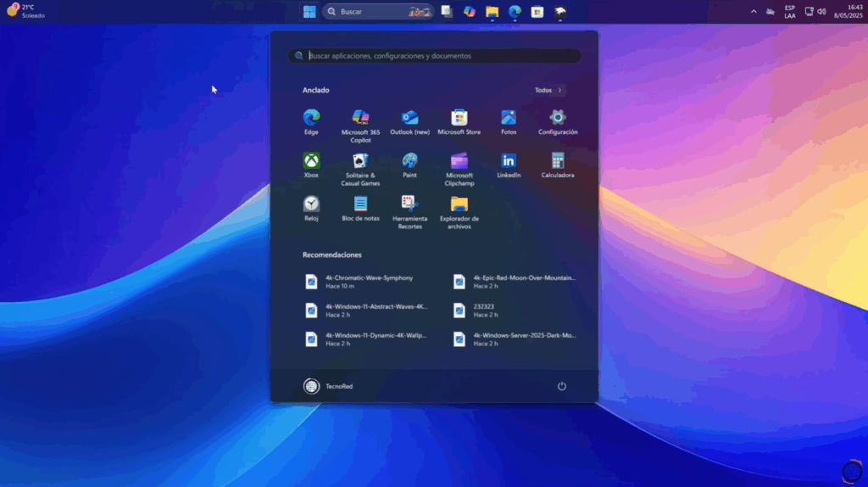The height and width of the screenshot is (487, 868).
Task: Open the Reloj clock app
Action: click(311, 209)
